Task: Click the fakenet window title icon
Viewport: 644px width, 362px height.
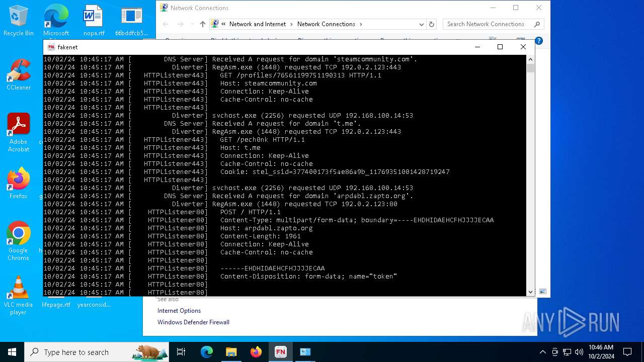Action: [51, 47]
